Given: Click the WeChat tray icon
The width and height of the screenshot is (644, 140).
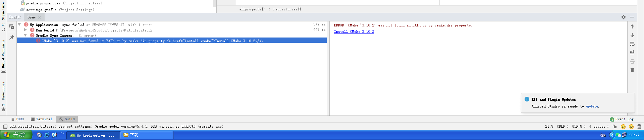Looking at the screenshot, I should coord(618,135).
